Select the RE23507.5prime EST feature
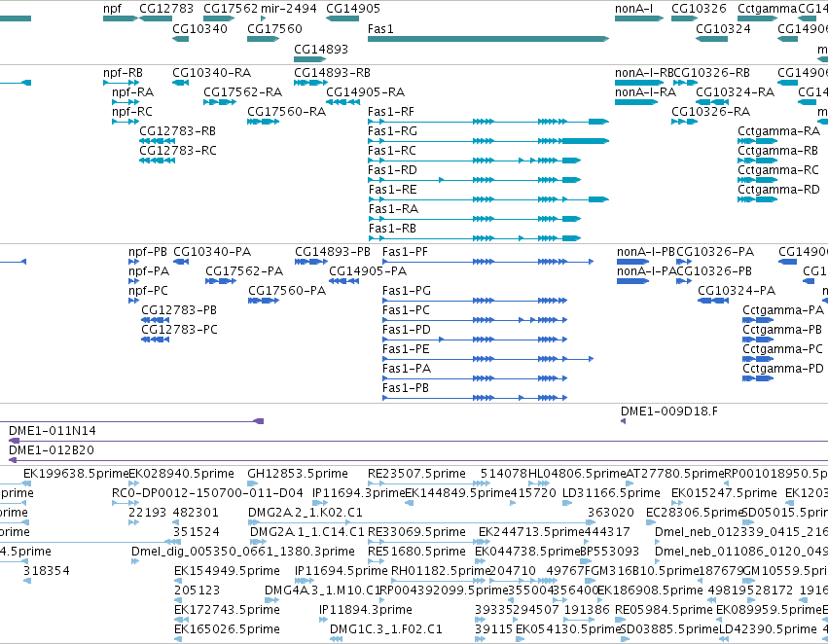Viewport: 828px width, 644px height. pyautogui.click(x=429, y=483)
